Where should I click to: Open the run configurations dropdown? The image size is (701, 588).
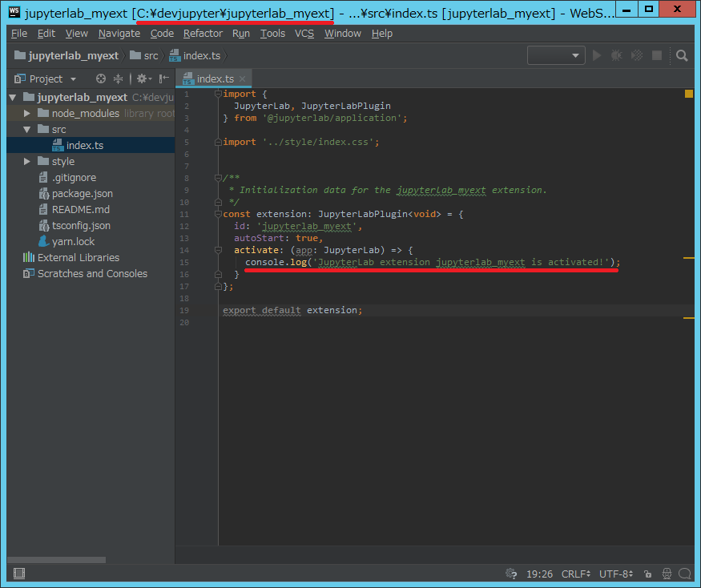tap(556, 55)
